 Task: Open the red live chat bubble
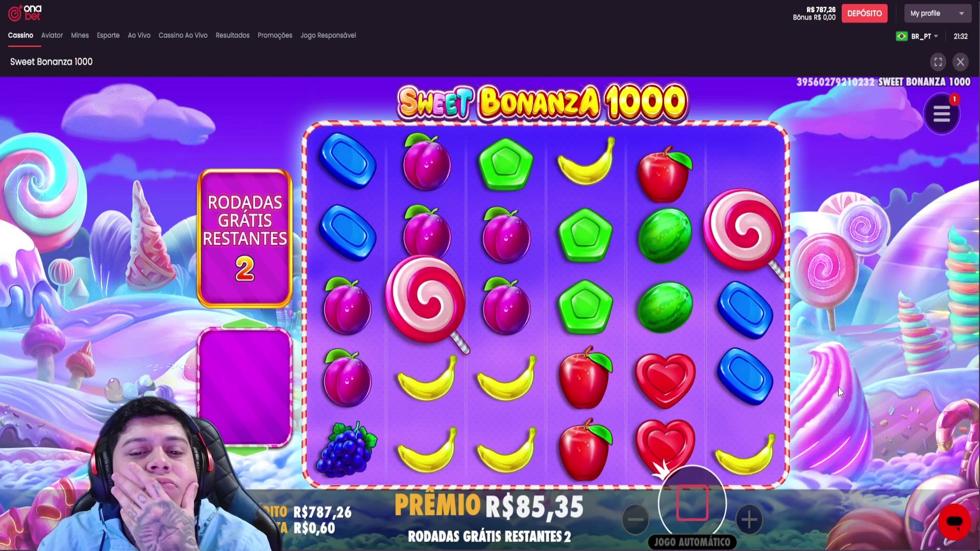tap(954, 522)
